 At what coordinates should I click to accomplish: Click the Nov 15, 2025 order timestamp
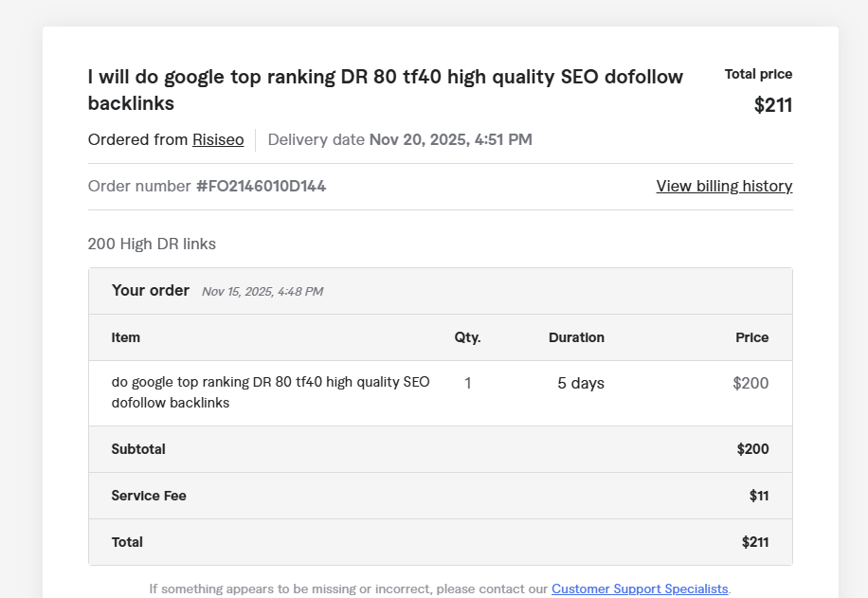coord(262,292)
